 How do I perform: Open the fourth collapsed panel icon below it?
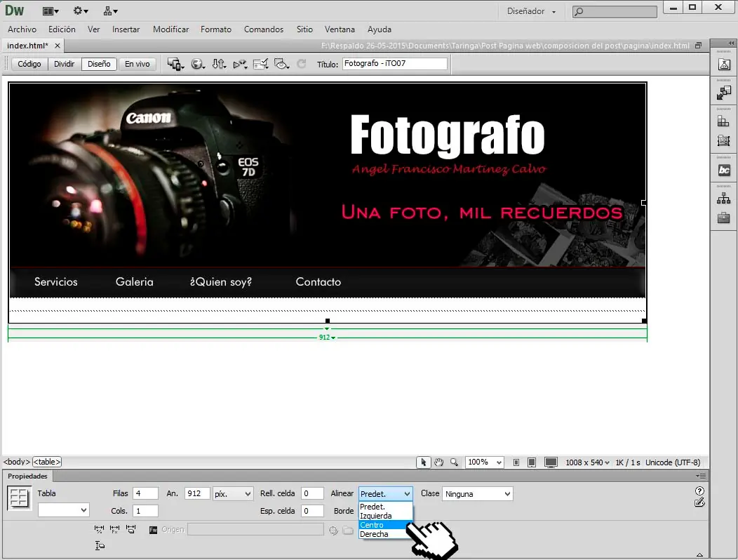click(x=723, y=140)
